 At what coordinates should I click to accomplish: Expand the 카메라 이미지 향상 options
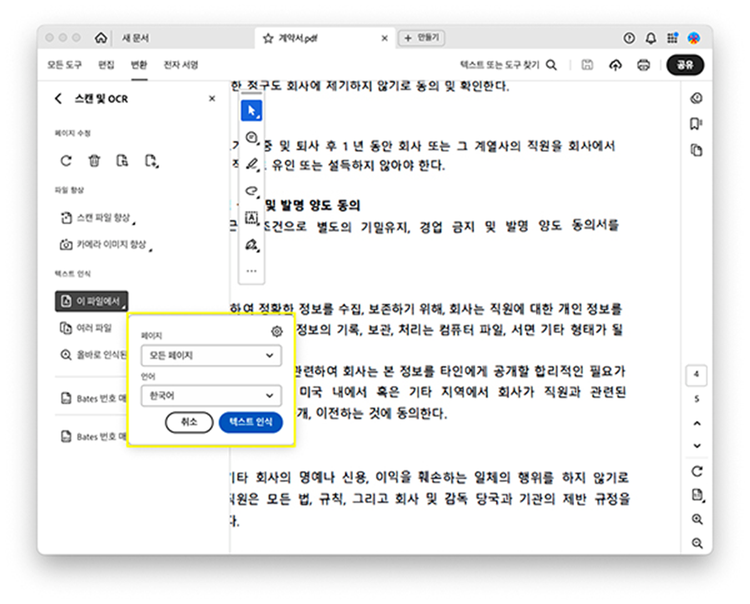coord(106,245)
